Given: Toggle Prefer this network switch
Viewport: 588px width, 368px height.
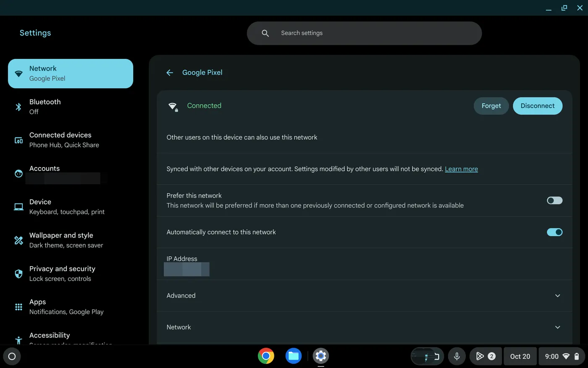Looking at the screenshot, I should [x=554, y=201].
